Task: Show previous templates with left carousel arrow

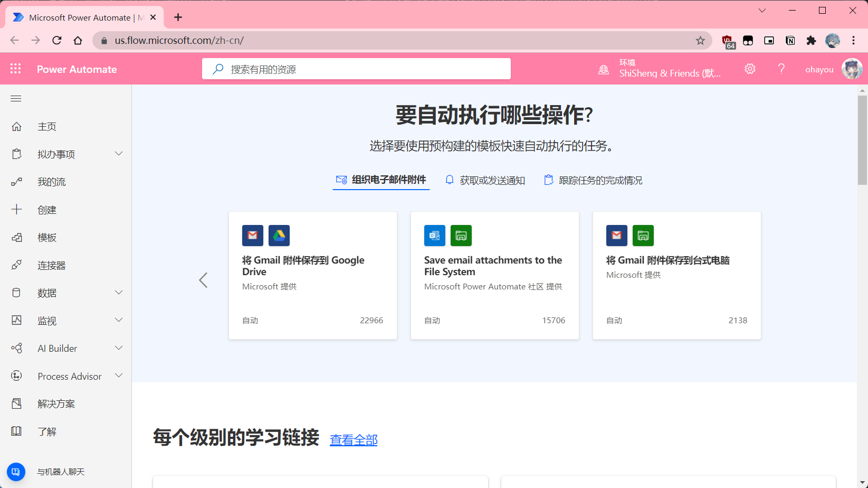Action: [x=203, y=280]
